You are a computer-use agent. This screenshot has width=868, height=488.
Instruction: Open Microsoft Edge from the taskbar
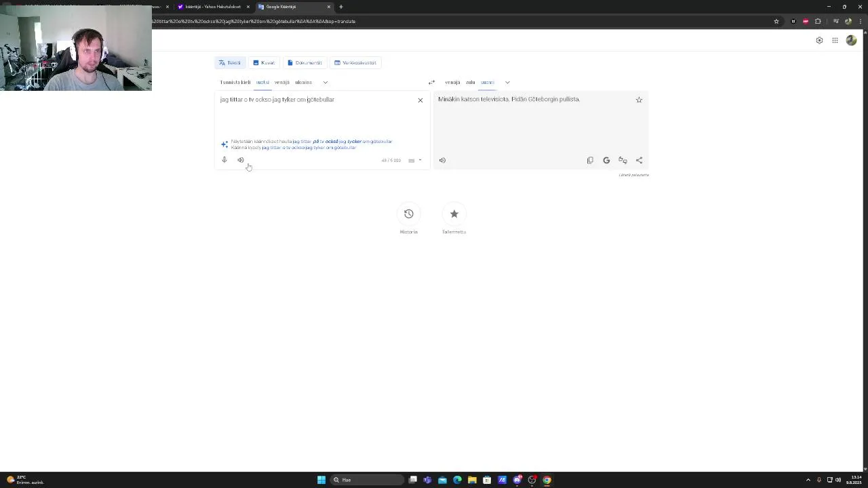[457, 480]
